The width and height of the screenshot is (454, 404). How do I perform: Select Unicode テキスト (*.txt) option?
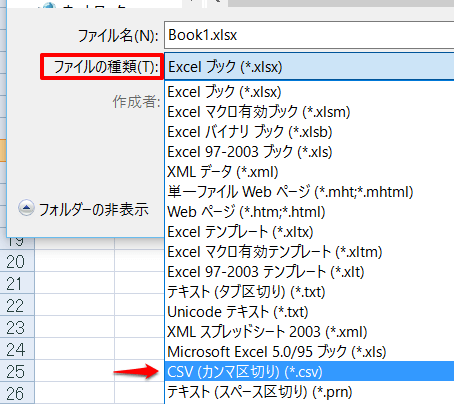pyautogui.click(x=309, y=312)
